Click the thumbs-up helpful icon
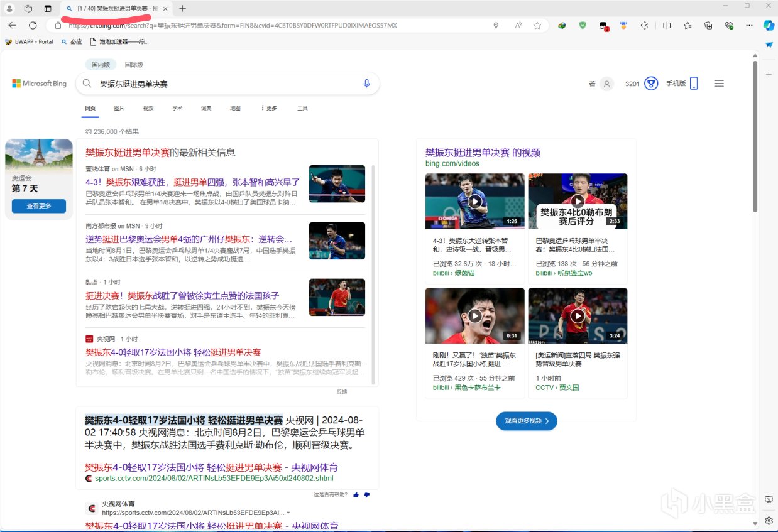This screenshot has height=532, width=778. coord(356,495)
